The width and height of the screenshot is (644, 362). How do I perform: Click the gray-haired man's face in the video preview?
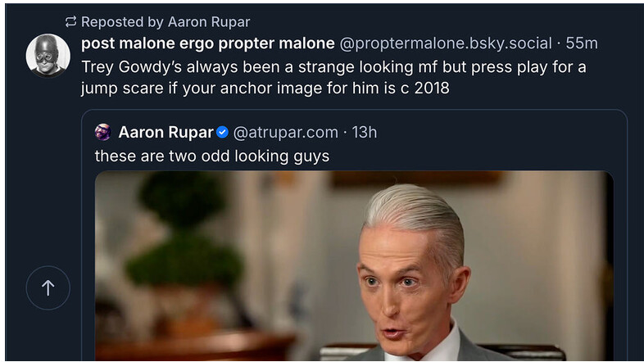[406, 287]
